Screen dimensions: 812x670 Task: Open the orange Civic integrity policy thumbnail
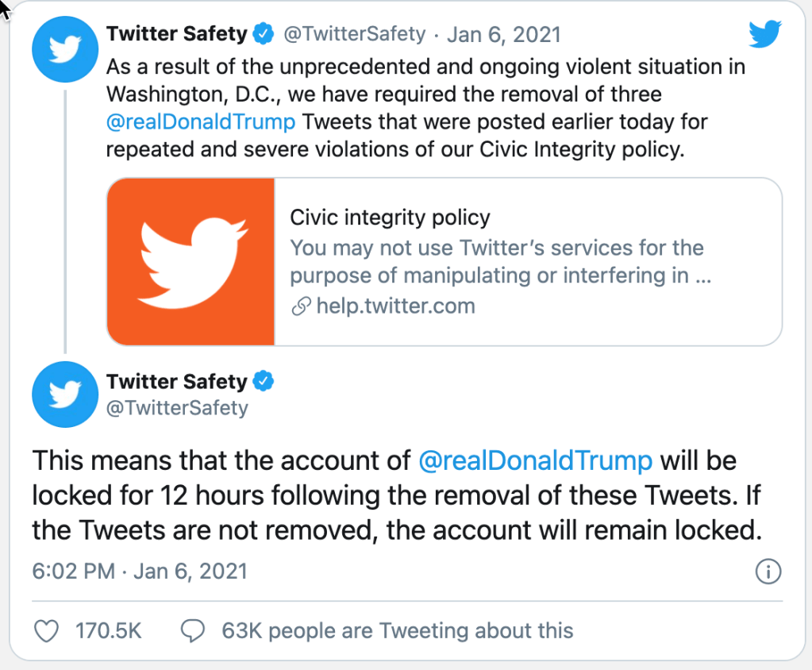[190, 262]
